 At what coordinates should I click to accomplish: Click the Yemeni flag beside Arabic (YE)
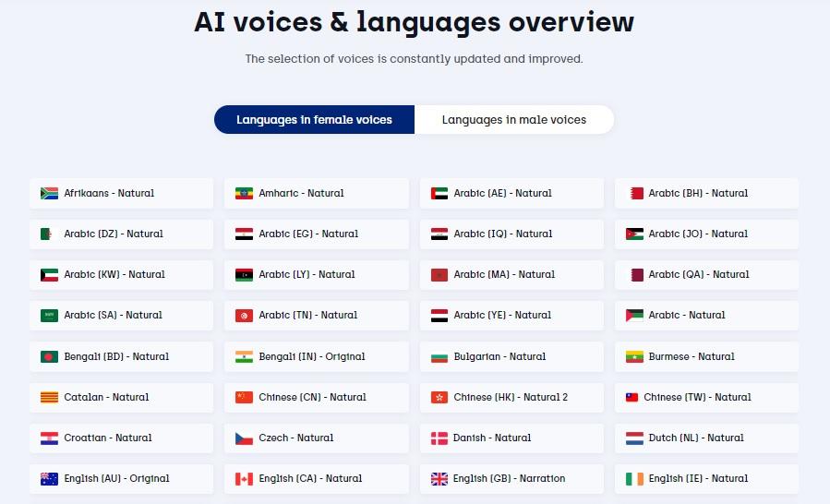[x=439, y=316]
